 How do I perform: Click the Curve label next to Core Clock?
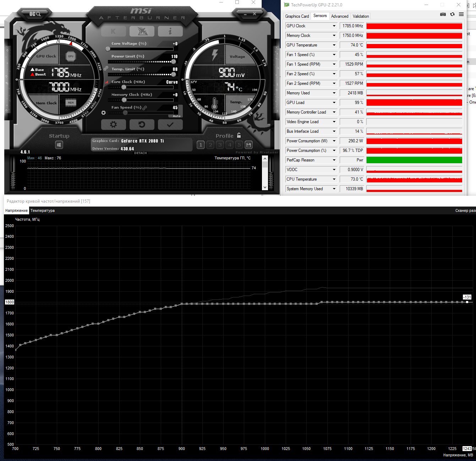pos(172,82)
